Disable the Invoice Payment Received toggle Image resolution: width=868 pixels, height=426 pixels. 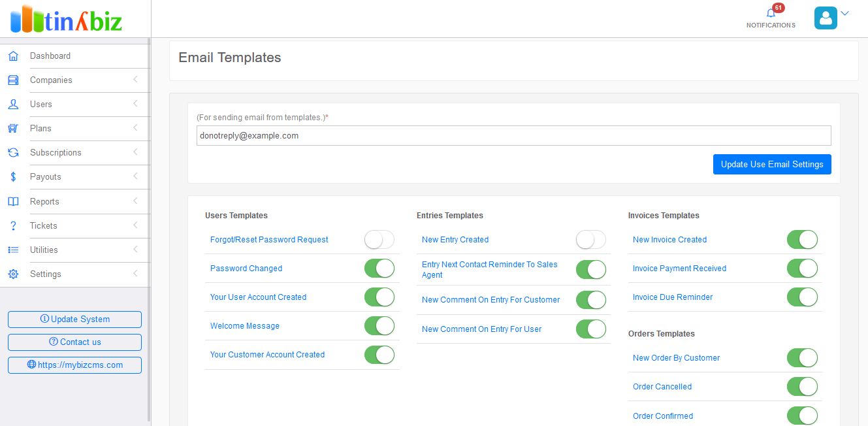[802, 269]
